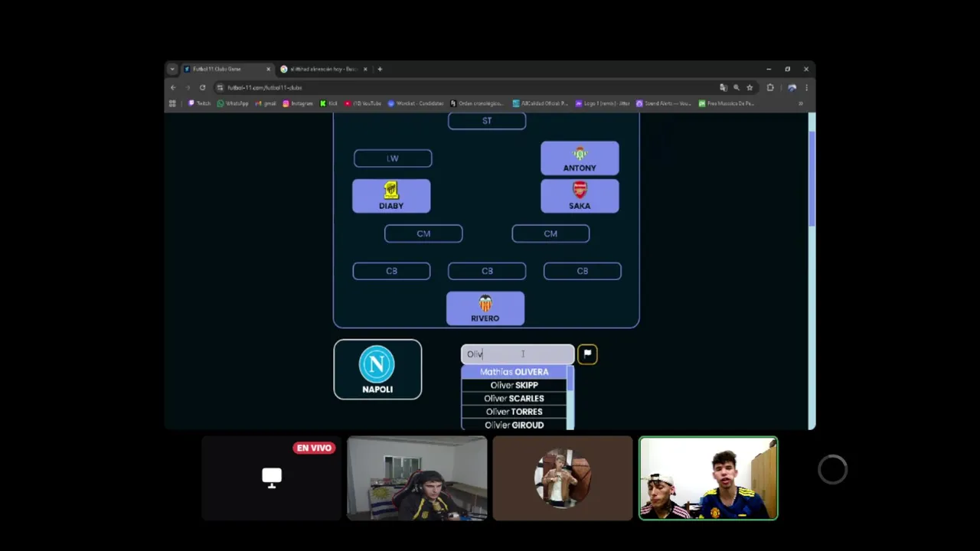Select the CM slot beside the SAKA card
This screenshot has height=551, width=980.
coord(550,233)
